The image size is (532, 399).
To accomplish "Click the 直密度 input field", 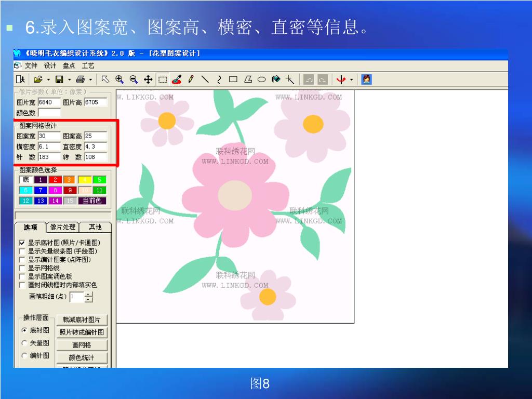I will click(x=96, y=147).
